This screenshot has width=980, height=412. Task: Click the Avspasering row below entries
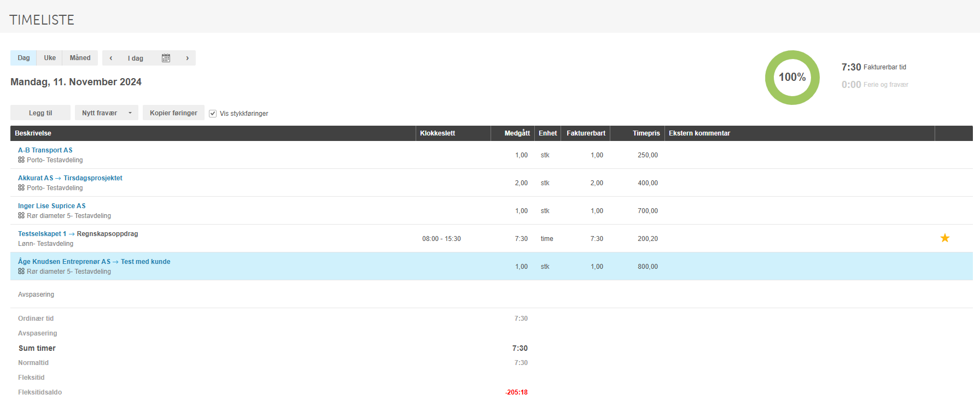(x=491, y=295)
